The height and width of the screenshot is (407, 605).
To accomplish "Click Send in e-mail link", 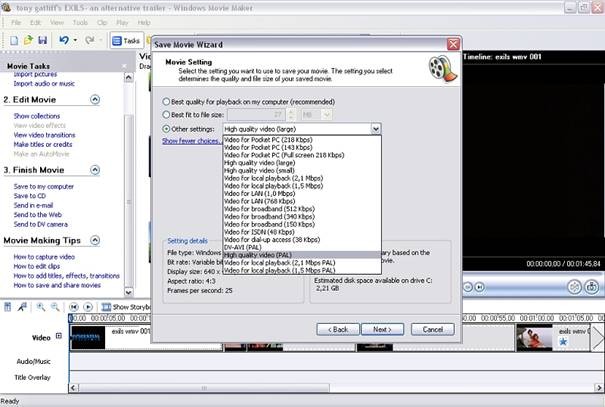I will 33,205.
